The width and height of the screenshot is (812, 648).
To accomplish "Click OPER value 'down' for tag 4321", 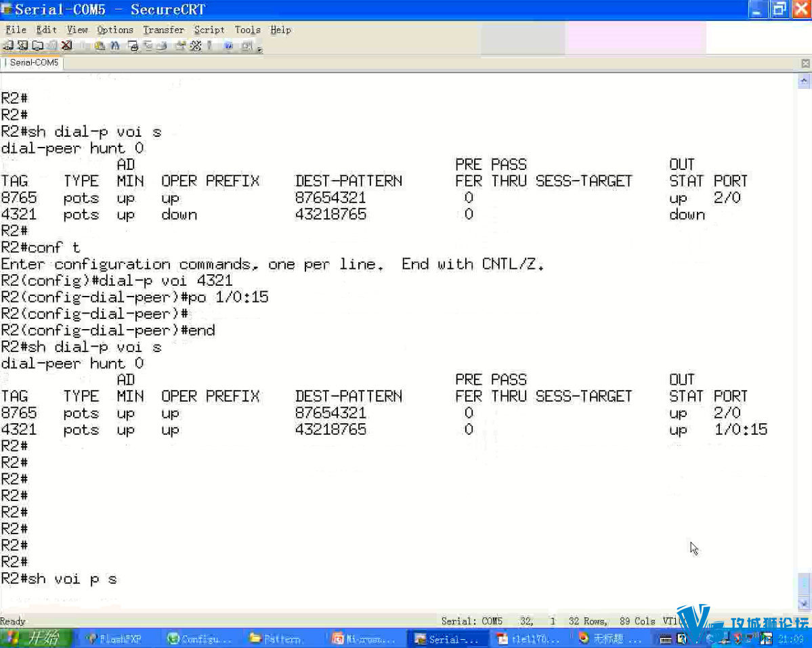I will (179, 214).
